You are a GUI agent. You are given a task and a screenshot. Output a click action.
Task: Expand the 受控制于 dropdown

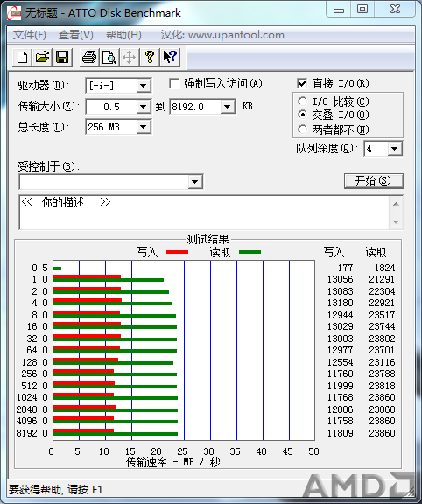195,182
